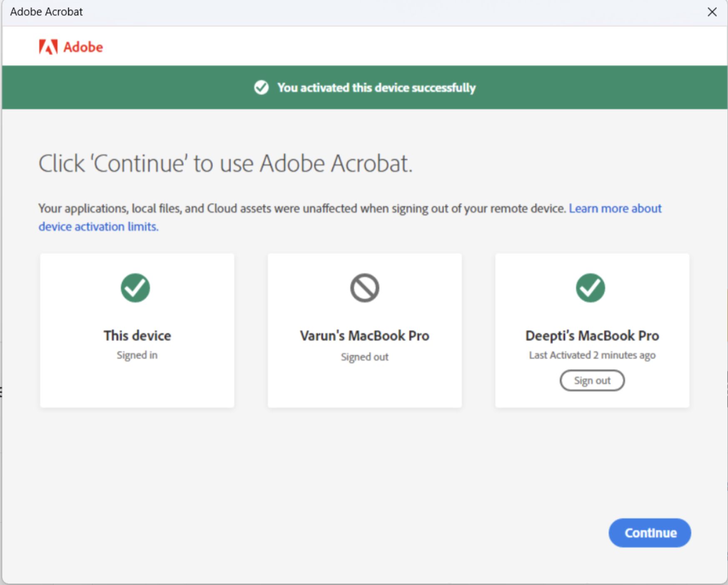Select the 'Deepti's MacBook Pro' card title

pos(592,335)
